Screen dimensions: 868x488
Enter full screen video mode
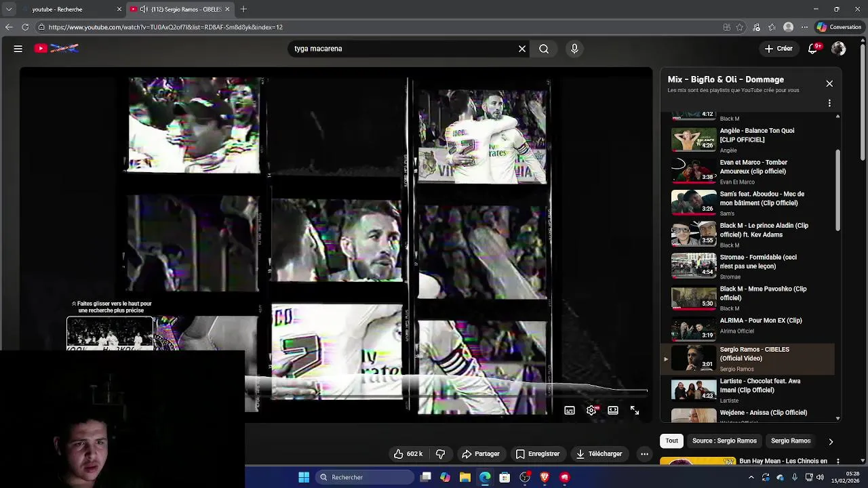pos(635,411)
